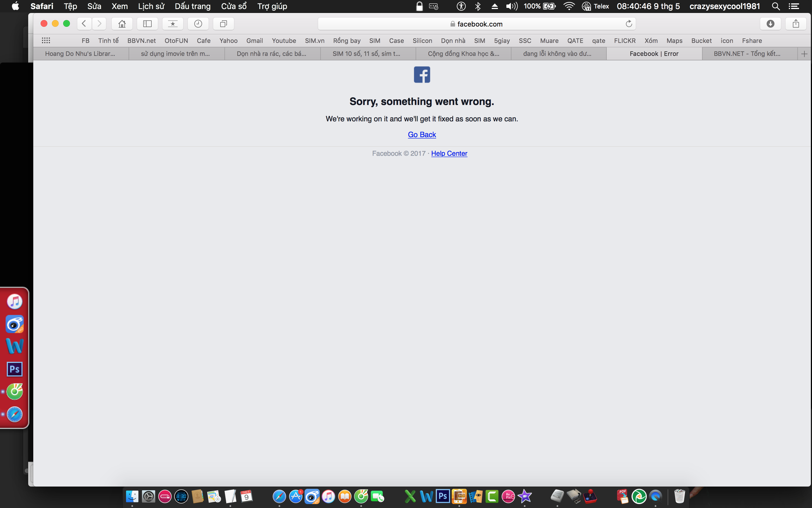Image resolution: width=812 pixels, height=508 pixels.
Task: Open Gmail bookmark
Action: [x=254, y=41]
